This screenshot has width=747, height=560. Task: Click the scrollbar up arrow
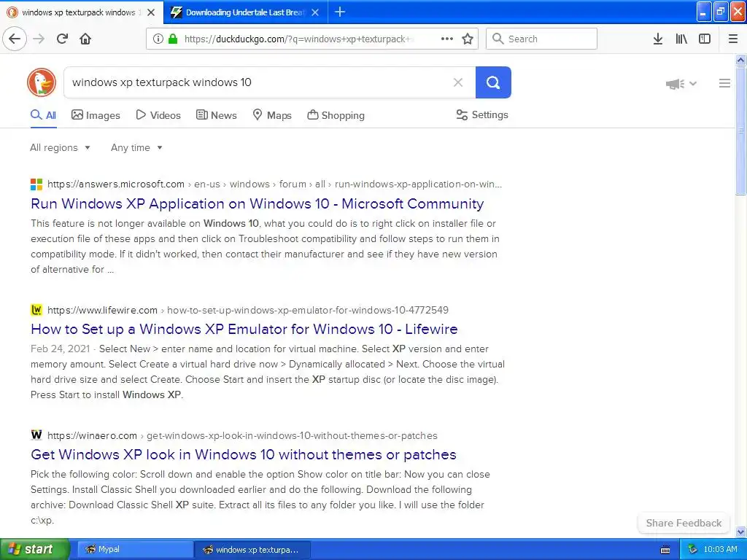tap(741, 60)
